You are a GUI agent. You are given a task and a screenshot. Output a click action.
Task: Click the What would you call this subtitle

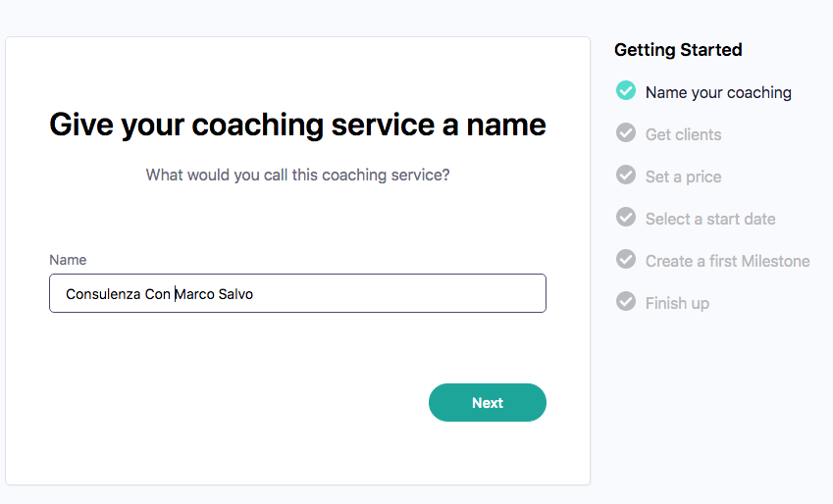pos(297,175)
